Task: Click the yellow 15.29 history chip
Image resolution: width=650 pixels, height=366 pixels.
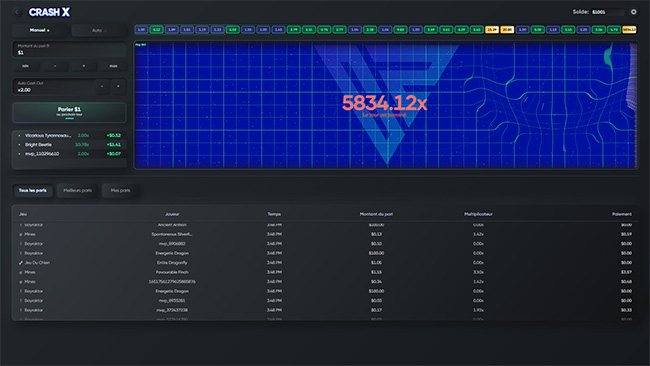Action: 492,30
